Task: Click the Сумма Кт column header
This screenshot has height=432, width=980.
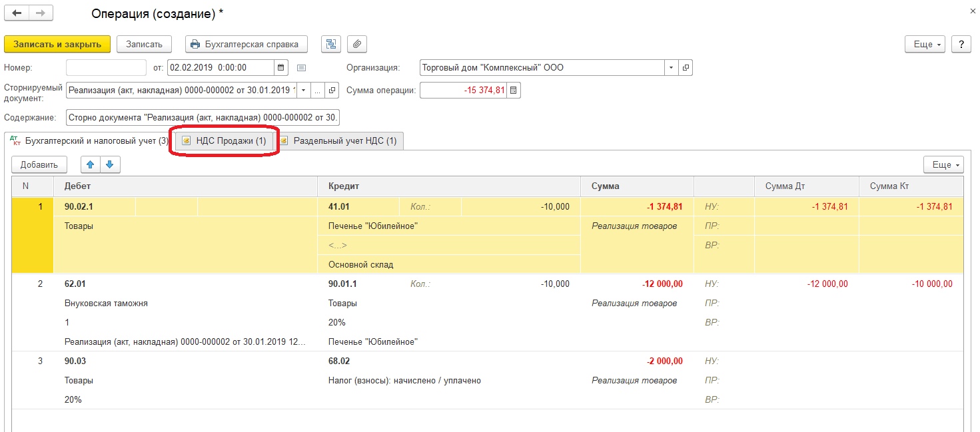Action: coord(911,186)
